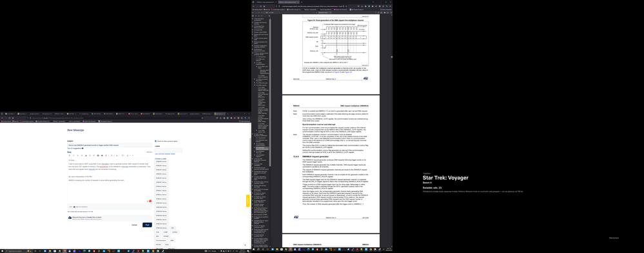Select the Documentation label chip
Viewport: 644px width, 253px height.
(161, 240)
